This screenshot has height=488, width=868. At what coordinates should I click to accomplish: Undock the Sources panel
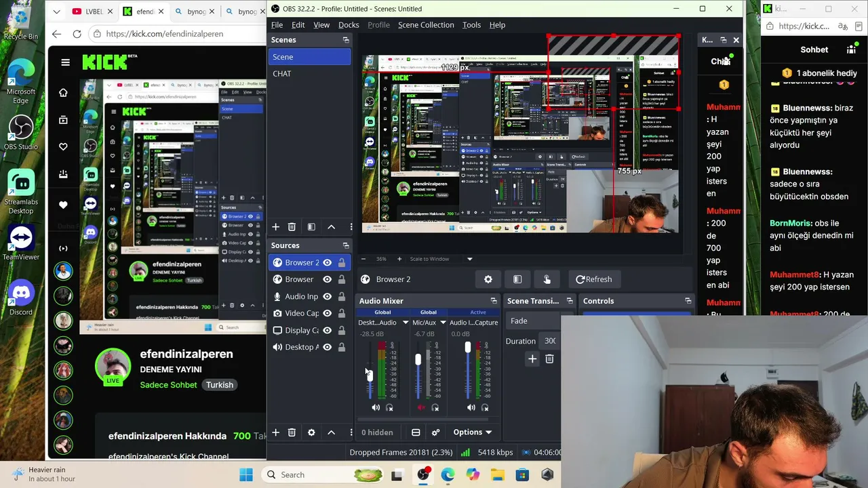point(346,245)
